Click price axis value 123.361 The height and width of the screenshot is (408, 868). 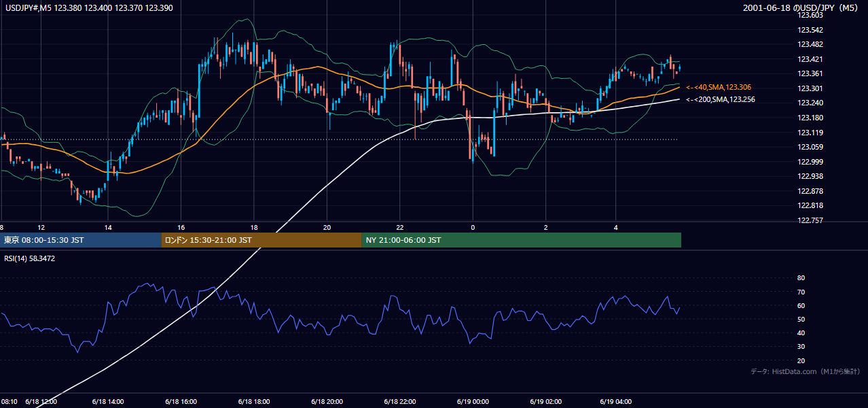[810, 73]
